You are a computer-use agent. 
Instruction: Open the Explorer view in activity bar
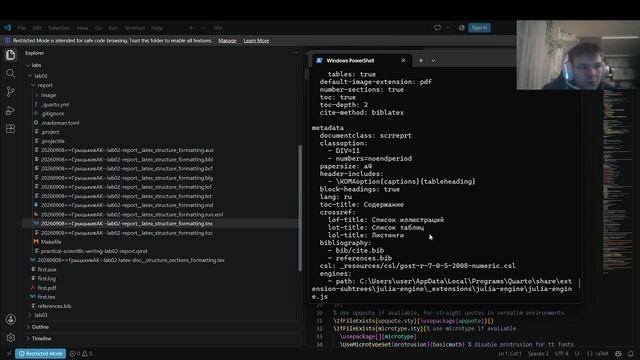pyautogui.click(x=11, y=55)
